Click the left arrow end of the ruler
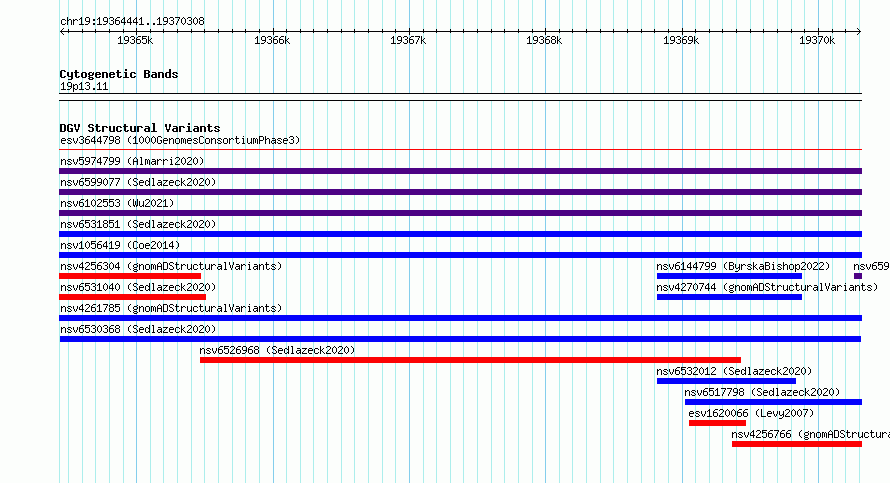 (62, 31)
